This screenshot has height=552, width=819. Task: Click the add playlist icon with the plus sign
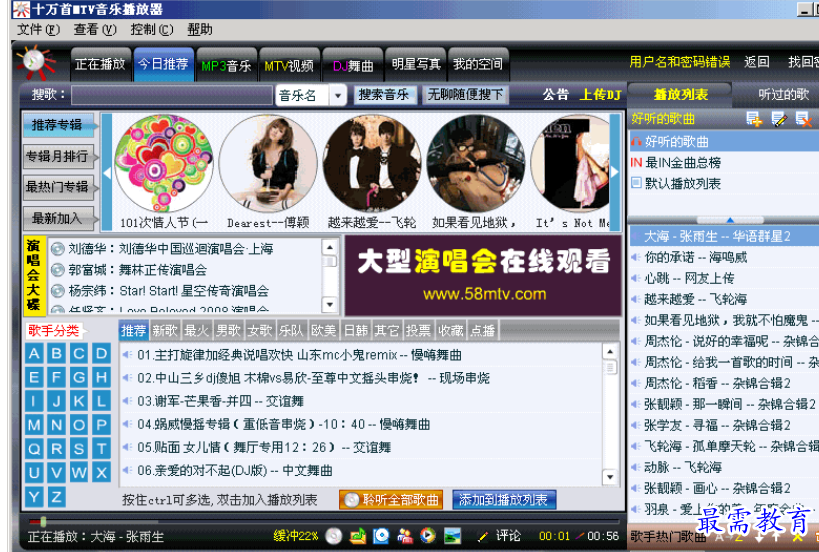(x=754, y=119)
